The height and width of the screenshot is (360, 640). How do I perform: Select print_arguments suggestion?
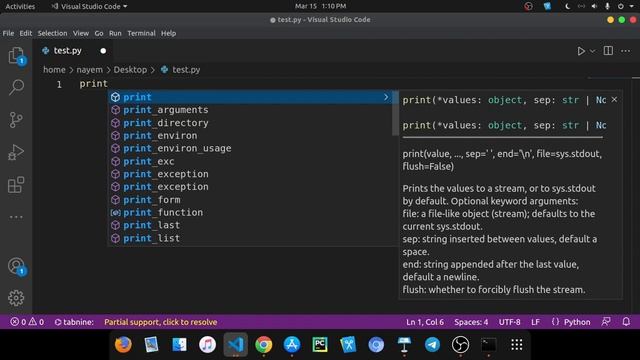click(251, 110)
